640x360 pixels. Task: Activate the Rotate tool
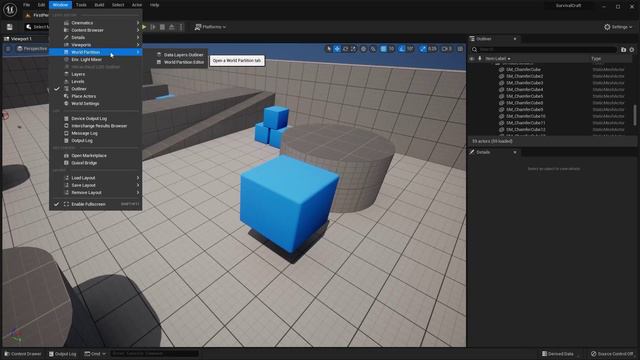[x=345, y=49]
